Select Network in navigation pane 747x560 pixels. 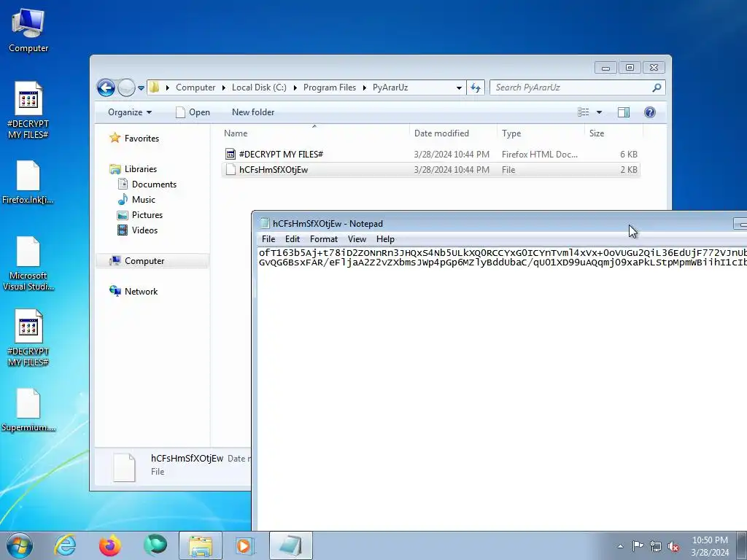pyautogui.click(x=134, y=292)
